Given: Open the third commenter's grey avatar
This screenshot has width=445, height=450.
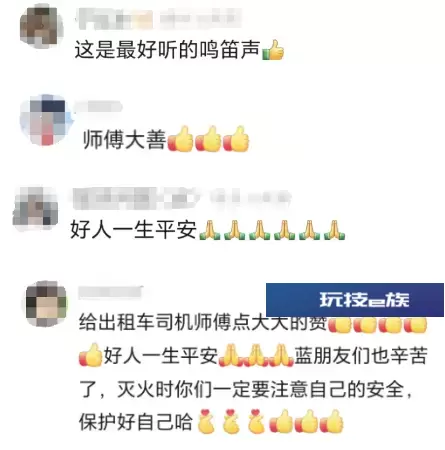Looking at the screenshot, I should (35, 206).
